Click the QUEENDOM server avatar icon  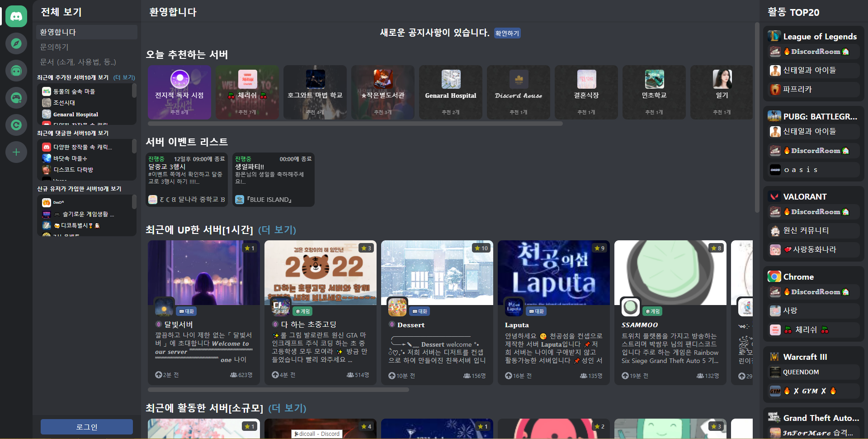(x=775, y=372)
